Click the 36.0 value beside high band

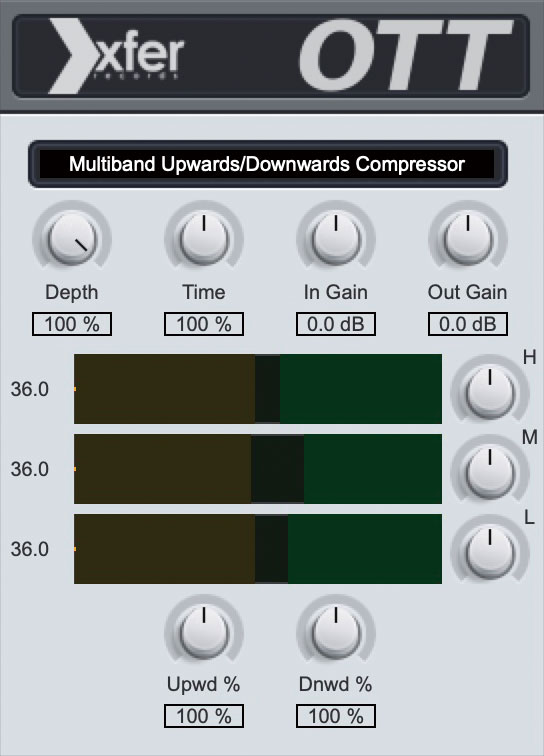pyautogui.click(x=30, y=389)
